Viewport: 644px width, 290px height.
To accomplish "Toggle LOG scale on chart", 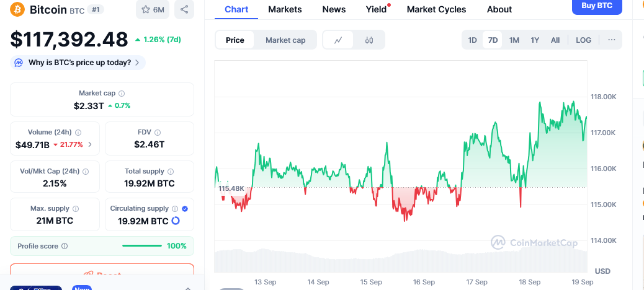I will click(x=583, y=40).
